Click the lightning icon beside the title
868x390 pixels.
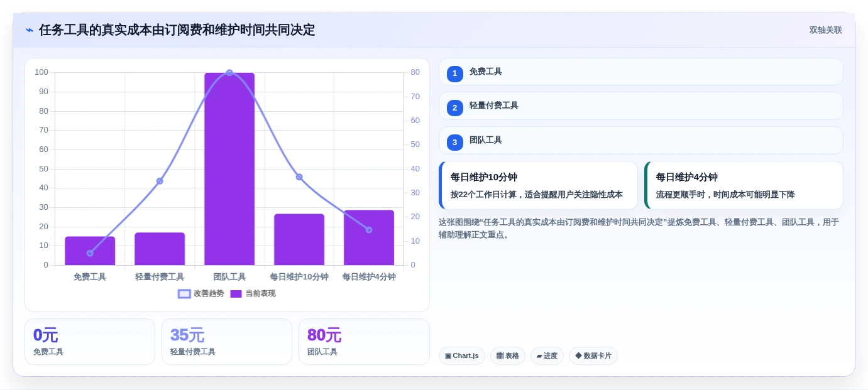point(30,30)
